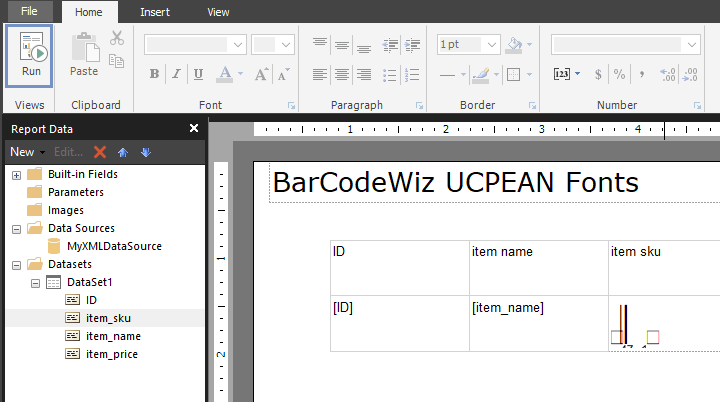Open Number dialog launcher
The width and height of the screenshot is (720, 402).
[698, 106]
